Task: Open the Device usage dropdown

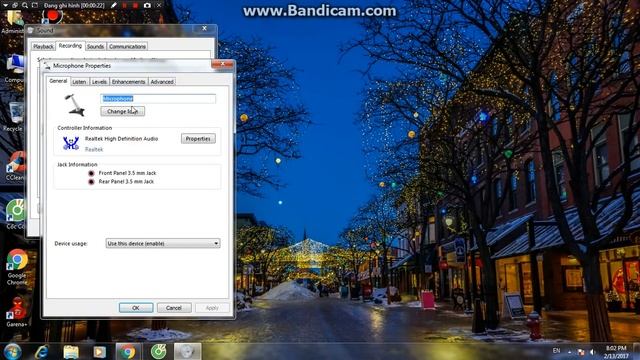Action: pyautogui.click(x=163, y=243)
